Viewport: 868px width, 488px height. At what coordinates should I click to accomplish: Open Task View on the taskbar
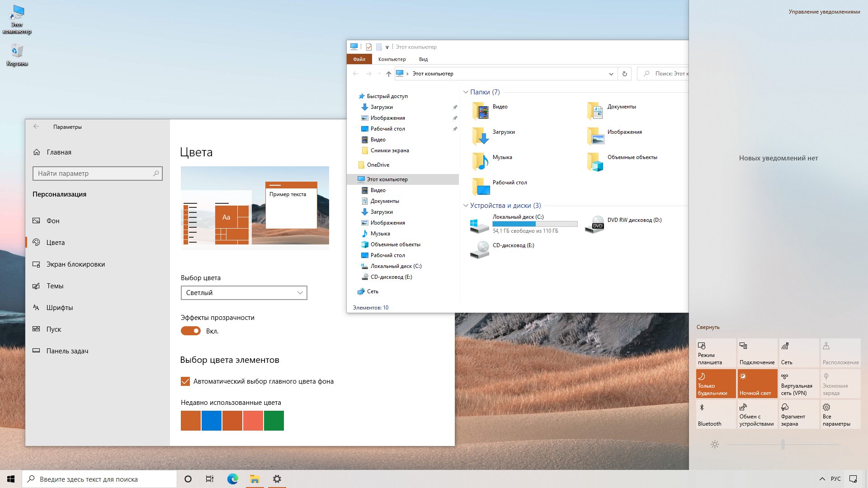point(210,479)
